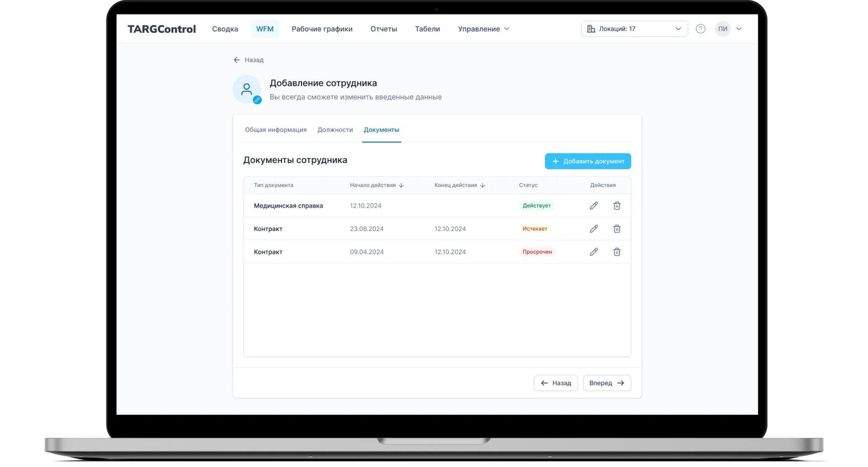Click Добавить документ button
This screenshot has height=467, width=868.
[x=588, y=161]
